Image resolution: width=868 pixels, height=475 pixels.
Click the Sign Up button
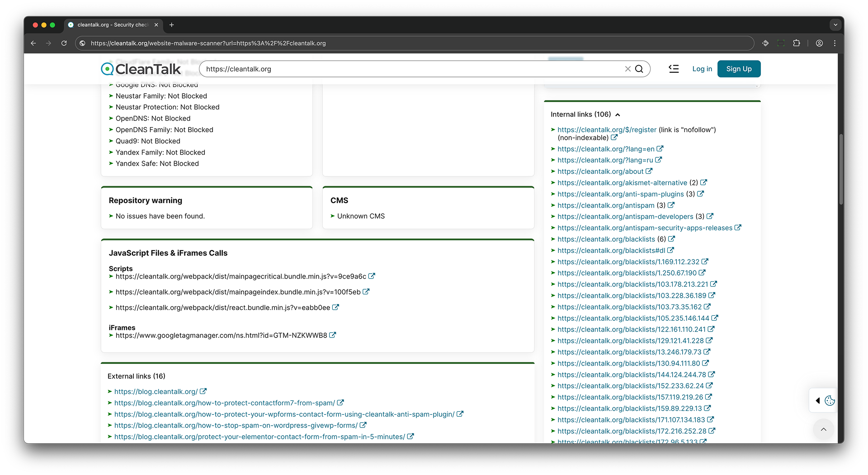coord(739,69)
